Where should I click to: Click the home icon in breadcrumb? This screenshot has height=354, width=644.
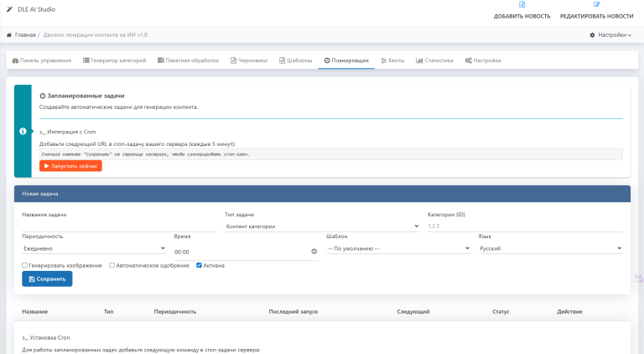click(x=9, y=35)
